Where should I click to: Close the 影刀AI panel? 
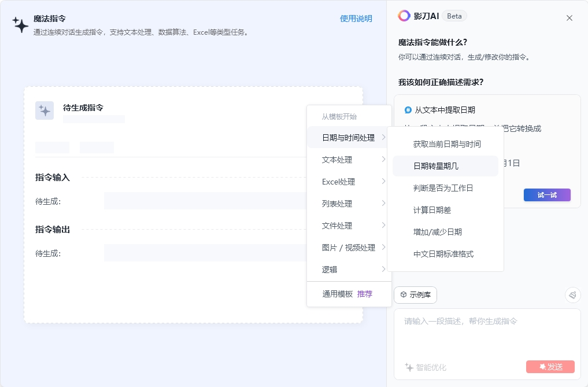tap(569, 18)
